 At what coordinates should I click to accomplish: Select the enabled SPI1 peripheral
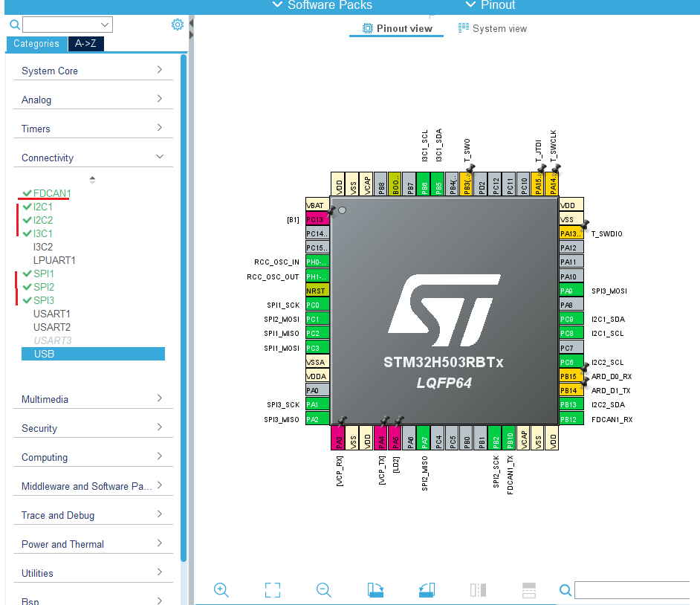point(39,274)
